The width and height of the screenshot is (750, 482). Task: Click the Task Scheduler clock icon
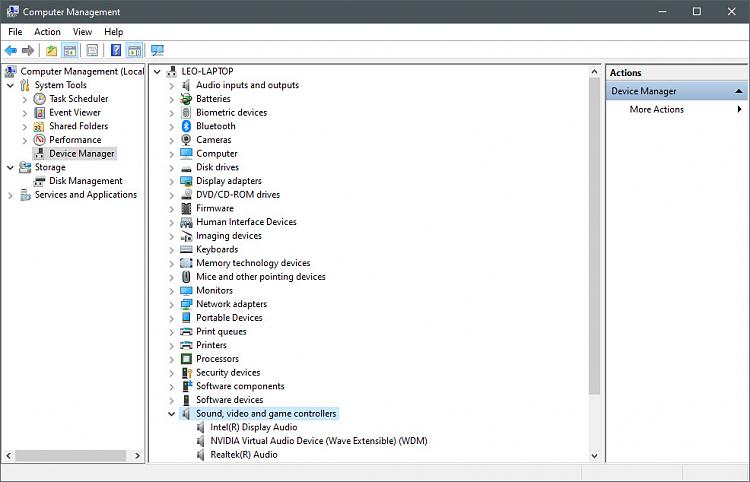click(x=39, y=99)
